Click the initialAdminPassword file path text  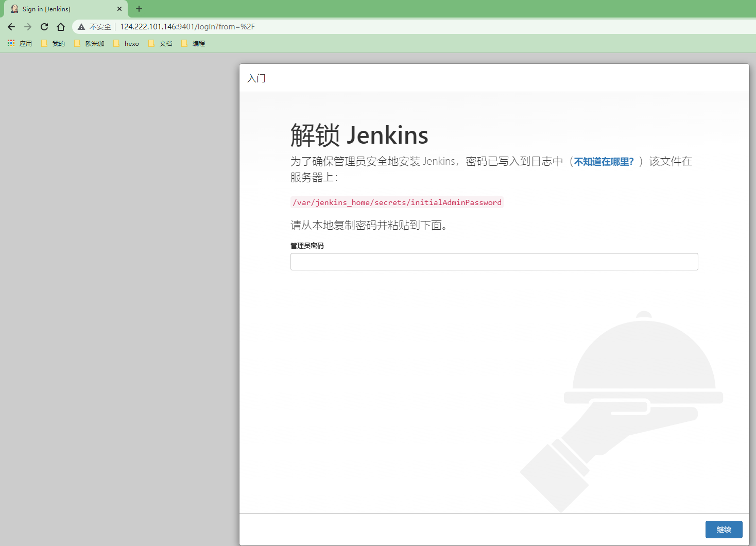(x=397, y=202)
